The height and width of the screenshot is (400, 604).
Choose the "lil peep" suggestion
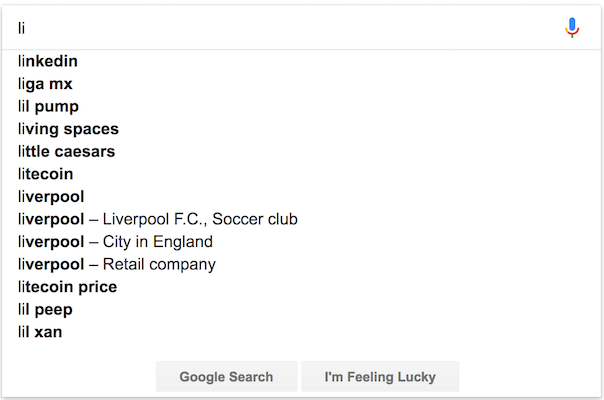click(x=45, y=310)
